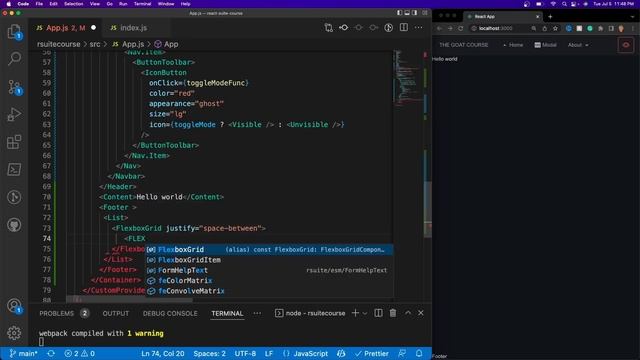This screenshot has height=360, width=640.
Task: Select the FlexboxGrid autocomplete suggestion
Action: pyautogui.click(x=269, y=249)
